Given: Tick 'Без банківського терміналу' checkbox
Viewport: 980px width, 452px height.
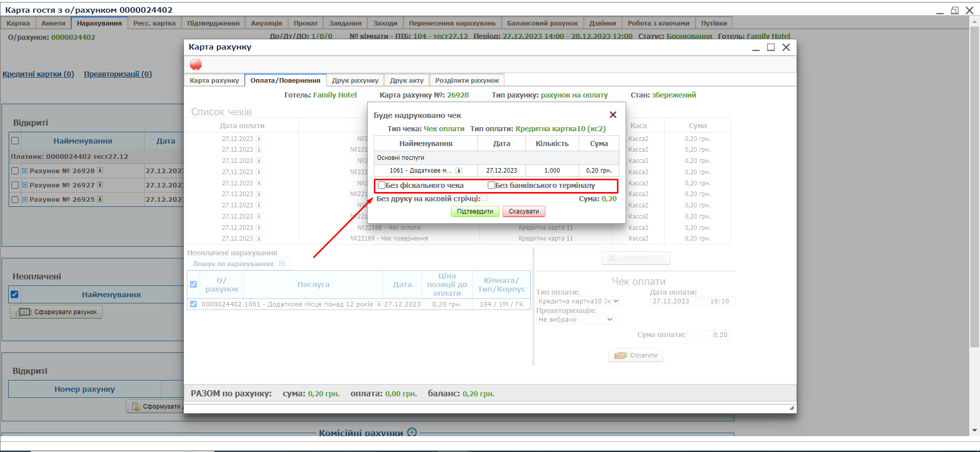Looking at the screenshot, I should (491, 185).
